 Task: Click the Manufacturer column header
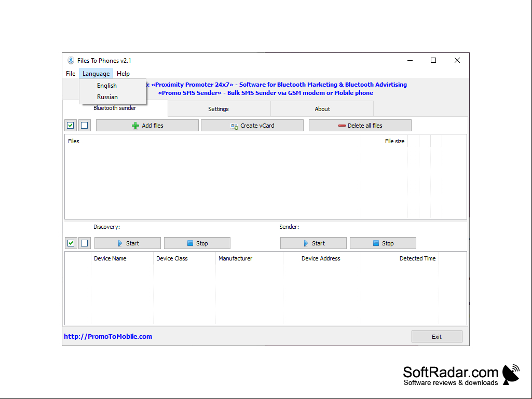pos(249,258)
